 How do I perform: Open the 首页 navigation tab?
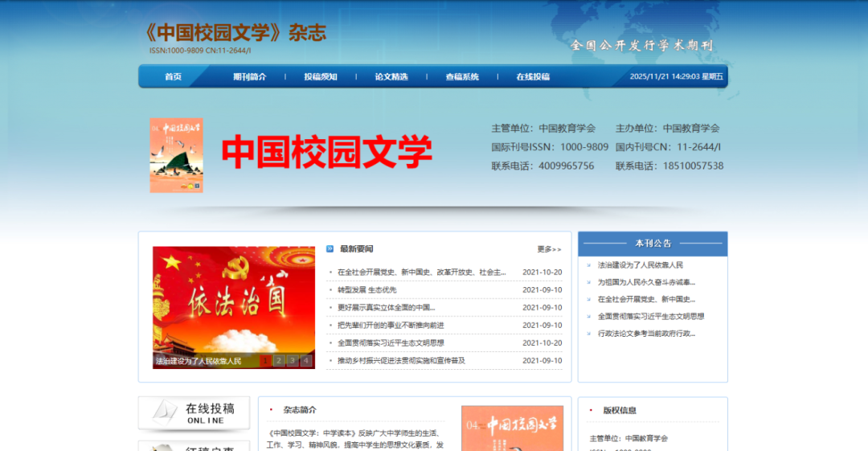coord(174,76)
